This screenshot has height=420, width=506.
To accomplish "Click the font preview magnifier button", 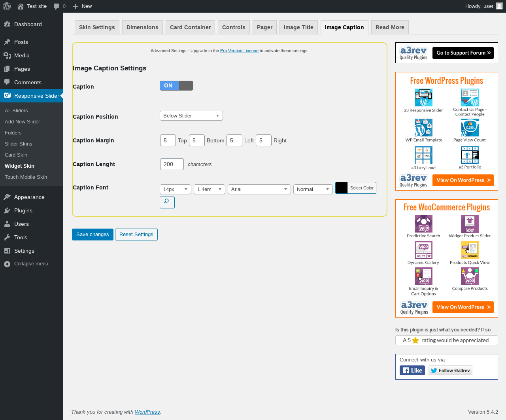I will click(167, 202).
